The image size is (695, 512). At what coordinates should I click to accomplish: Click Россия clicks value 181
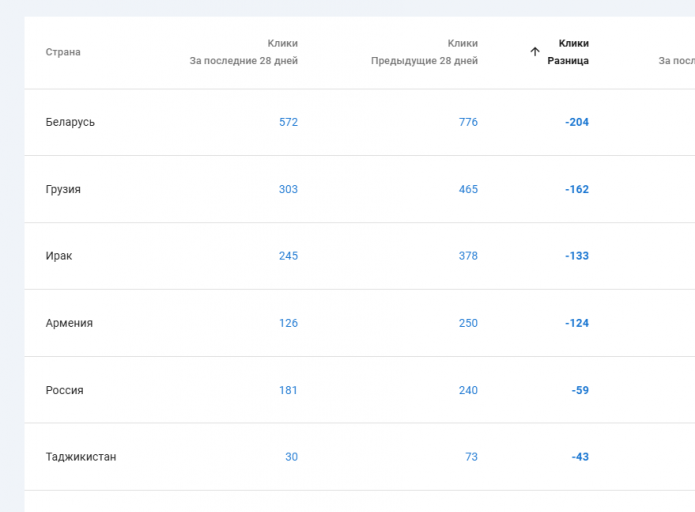[x=288, y=390]
